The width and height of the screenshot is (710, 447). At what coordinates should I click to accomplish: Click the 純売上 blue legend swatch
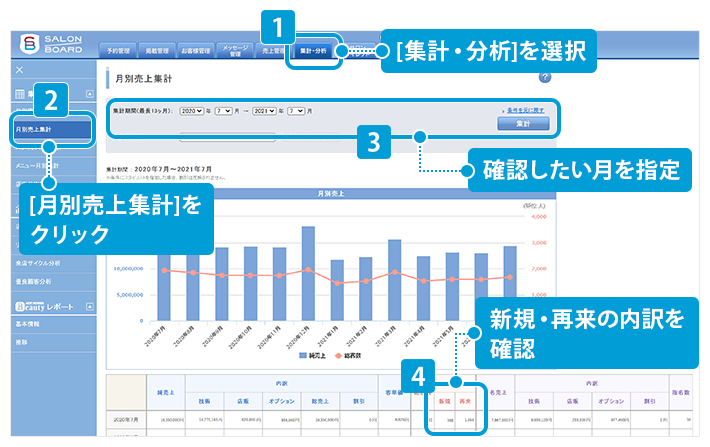click(x=305, y=355)
